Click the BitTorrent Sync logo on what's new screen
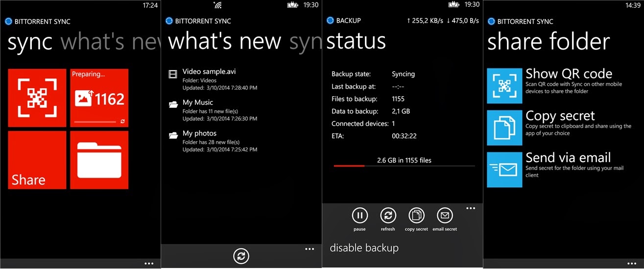Viewport: 644px width, 269px height. coord(169,21)
